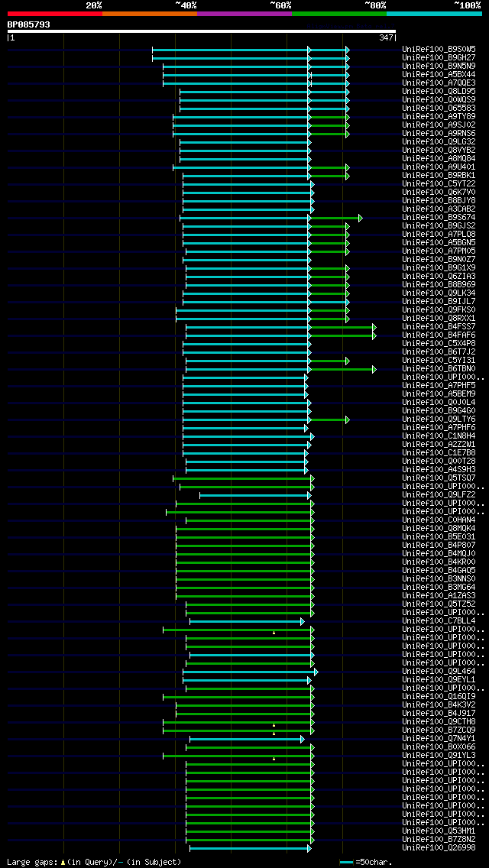Image resolution: width=489 pixels, height=868 pixels.
Task: Click the orange ~40% identity legend segment
Action: pos(150,13)
